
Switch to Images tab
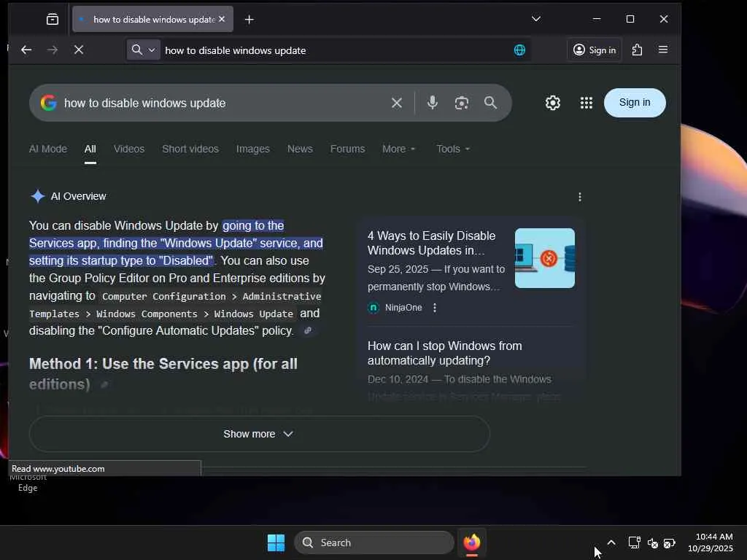coord(252,149)
